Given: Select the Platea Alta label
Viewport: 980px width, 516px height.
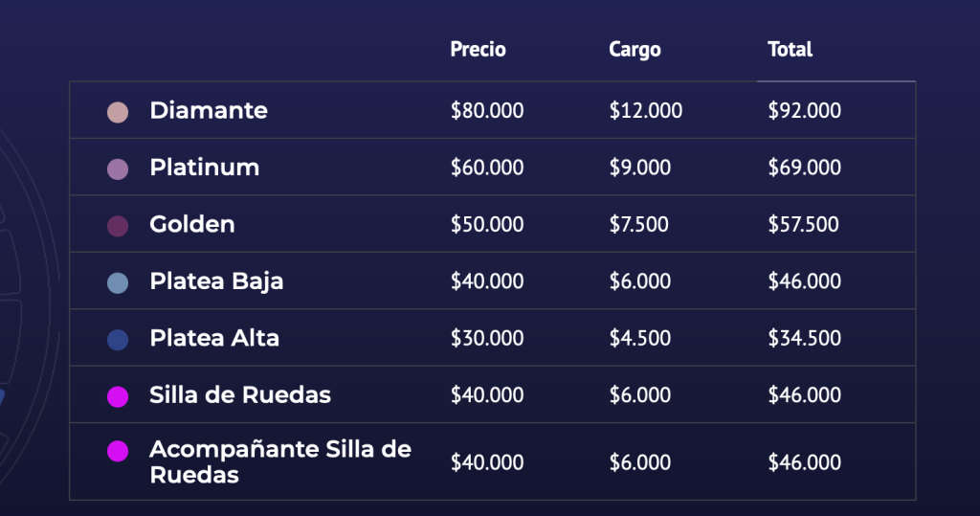Looking at the screenshot, I should (x=214, y=338).
